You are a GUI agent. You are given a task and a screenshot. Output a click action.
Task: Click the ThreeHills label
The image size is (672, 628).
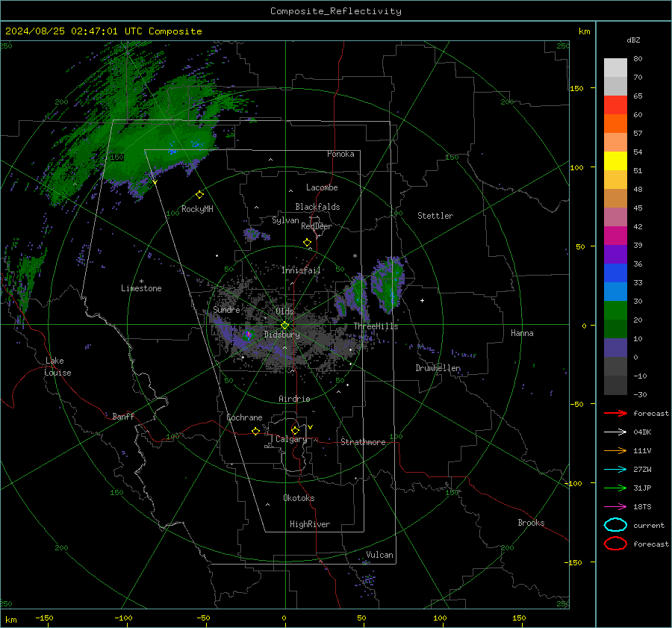tap(376, 326)
